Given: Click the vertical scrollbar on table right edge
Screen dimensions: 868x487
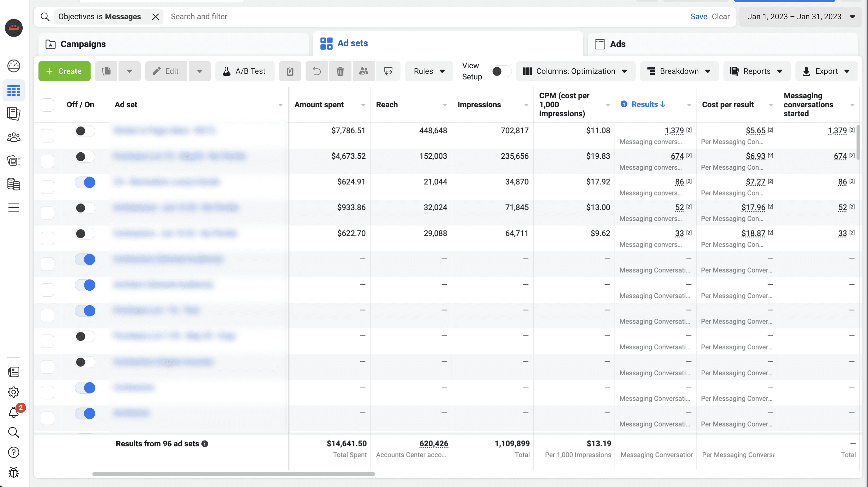Looking at the screenshot, I should point(858,142).
